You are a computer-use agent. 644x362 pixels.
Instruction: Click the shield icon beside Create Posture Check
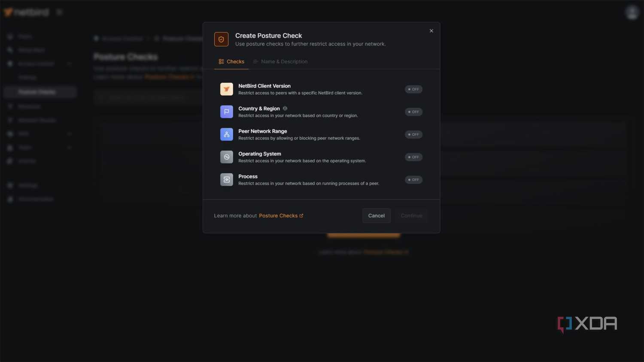tap(221, 39)
